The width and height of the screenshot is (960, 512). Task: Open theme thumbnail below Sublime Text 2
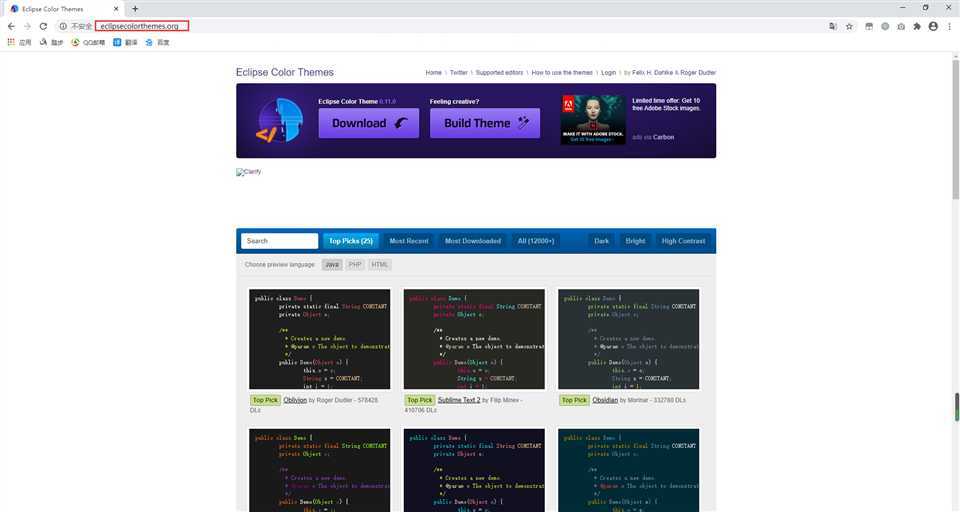[x=474, y=470]
